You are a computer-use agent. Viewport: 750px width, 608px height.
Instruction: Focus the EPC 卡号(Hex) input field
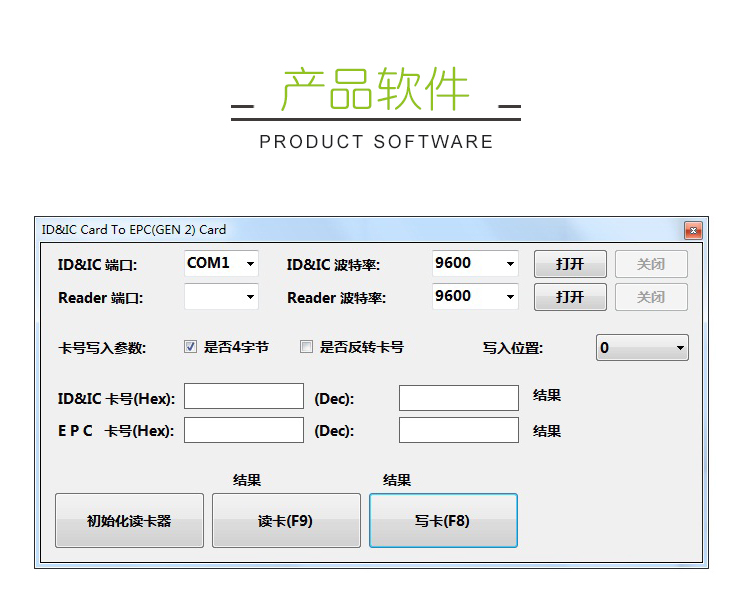click(244, 430)
